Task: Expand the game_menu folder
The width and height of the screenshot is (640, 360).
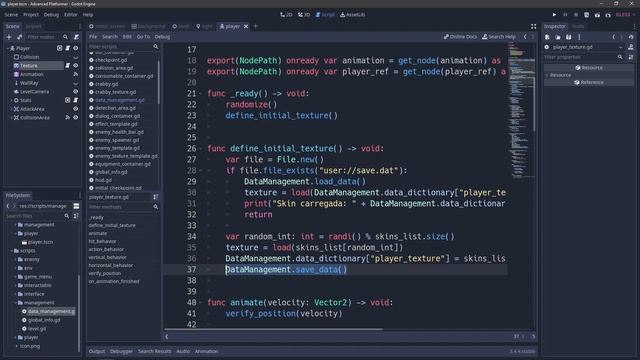Action: click(16, 277)
